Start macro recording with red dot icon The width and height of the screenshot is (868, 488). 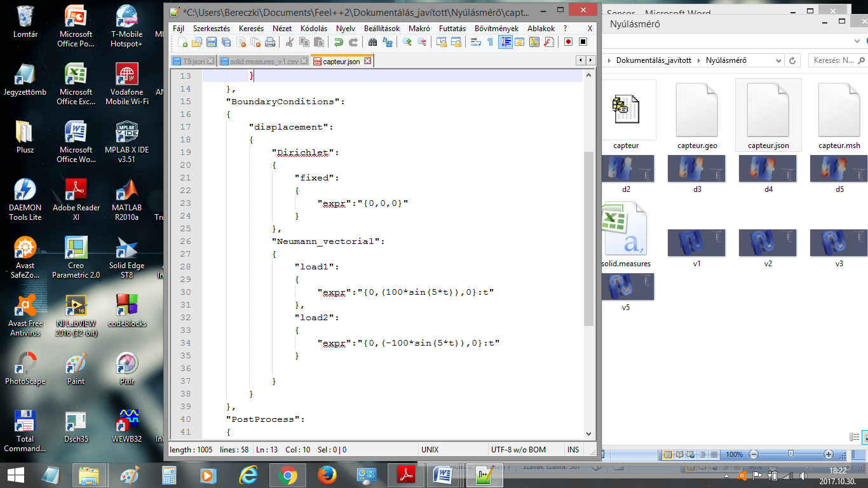click(568, 43)
